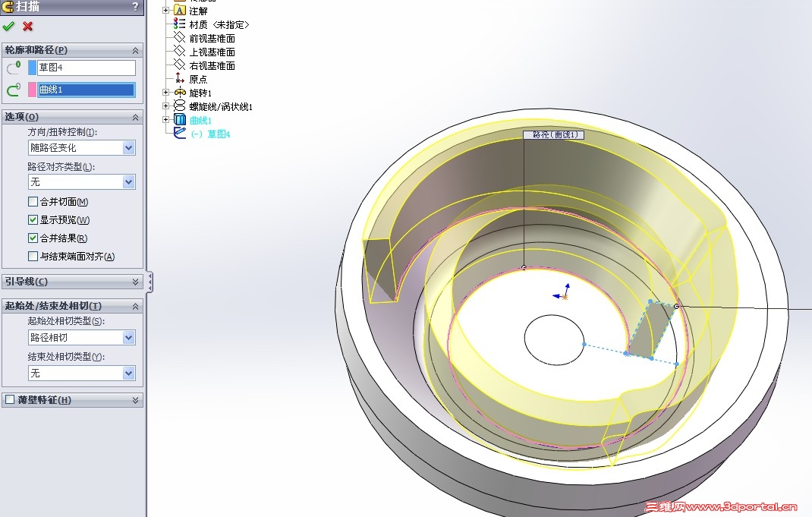Screen dimensions: 812x517
Task: Expand the 引导线 section
Action: [x=135, y=282]
